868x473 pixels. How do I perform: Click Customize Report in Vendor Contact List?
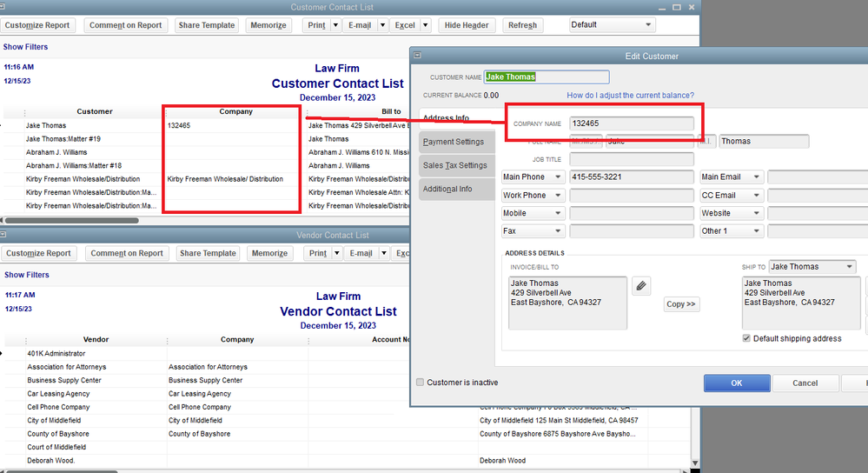coord(38,253)
